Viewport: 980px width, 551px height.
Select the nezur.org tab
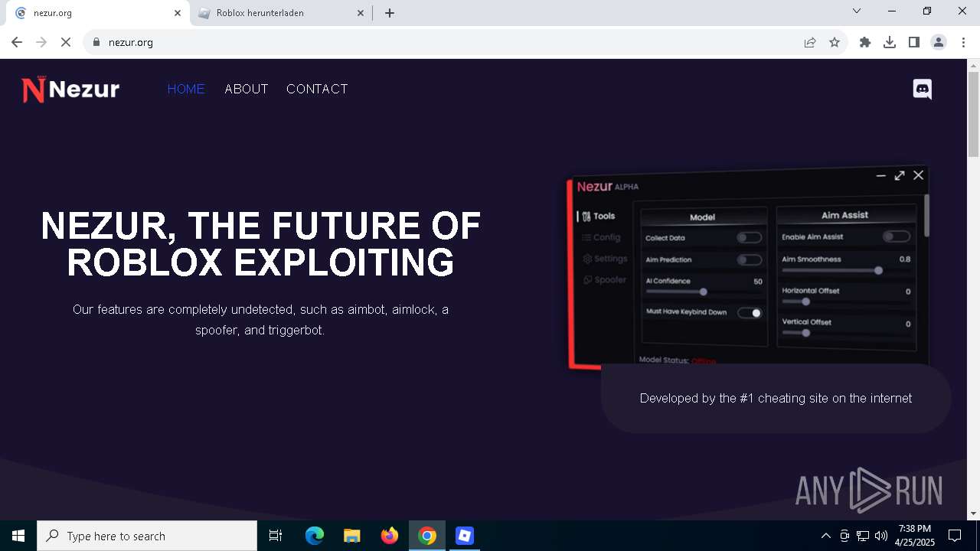[97, 13]
